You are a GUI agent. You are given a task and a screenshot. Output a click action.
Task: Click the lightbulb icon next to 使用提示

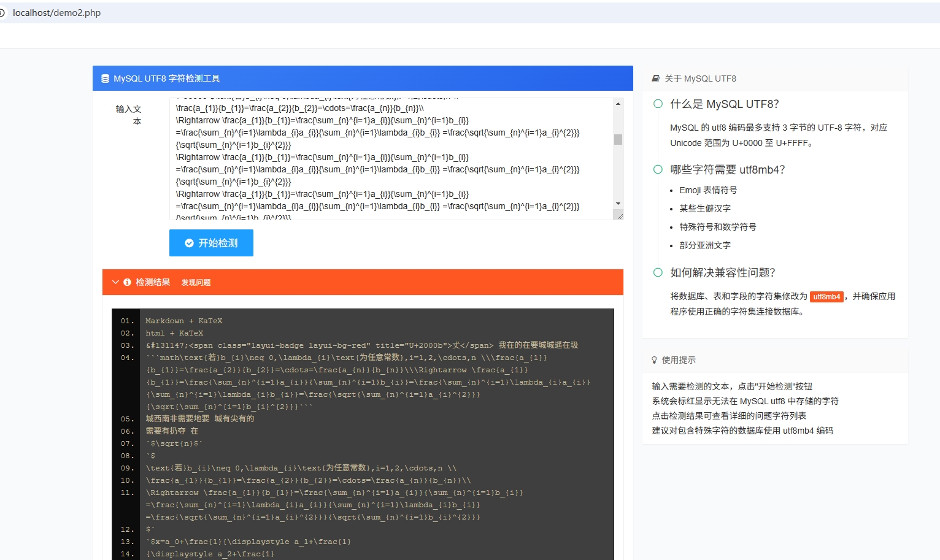click(655, 360)
